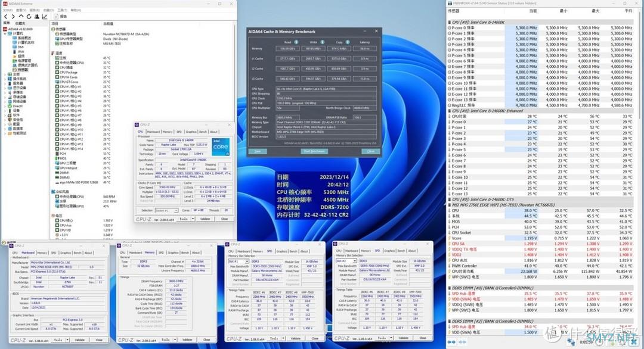Expand the 显示设备 tree node

[x=5, y=88]
